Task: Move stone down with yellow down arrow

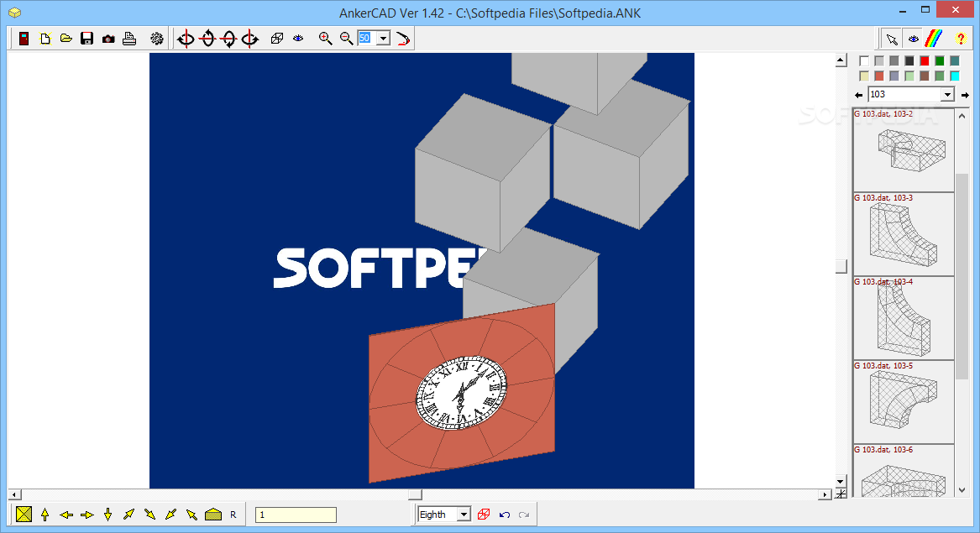Action: (108, 515)
